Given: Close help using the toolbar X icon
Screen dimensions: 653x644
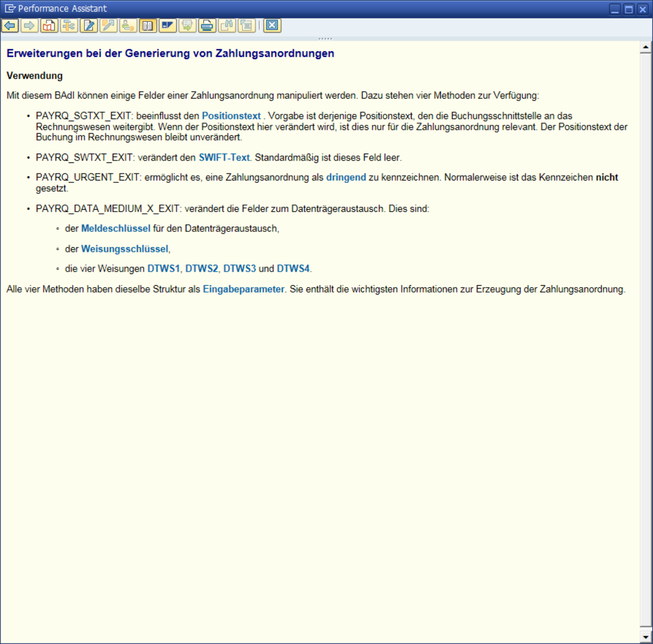Looking at the screenshot, I should 272,25.
